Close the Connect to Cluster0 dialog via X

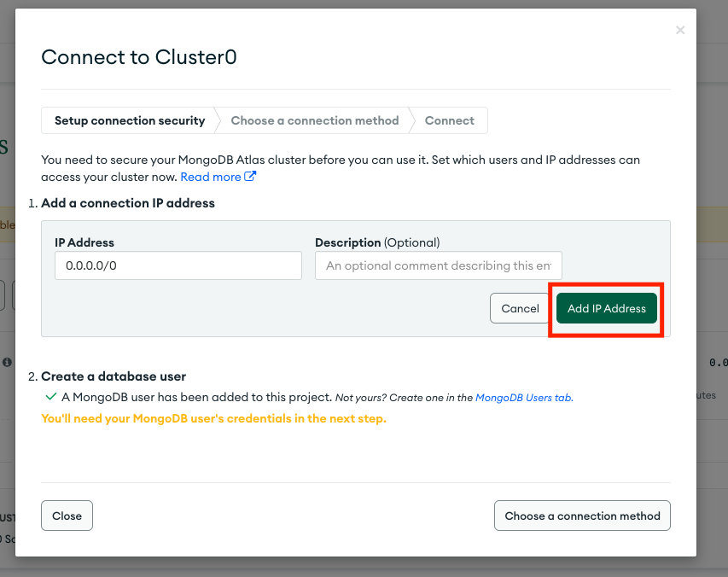click(x=680, y=30)
